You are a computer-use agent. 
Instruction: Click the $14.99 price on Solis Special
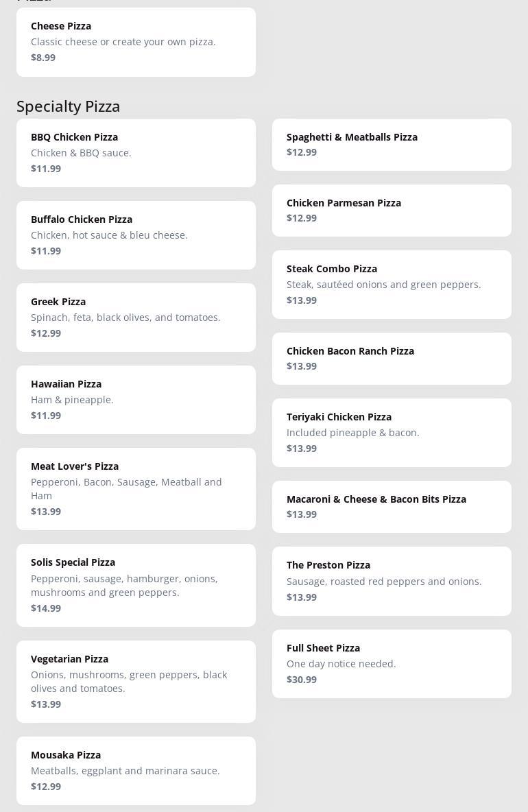[x=46, y=608]
